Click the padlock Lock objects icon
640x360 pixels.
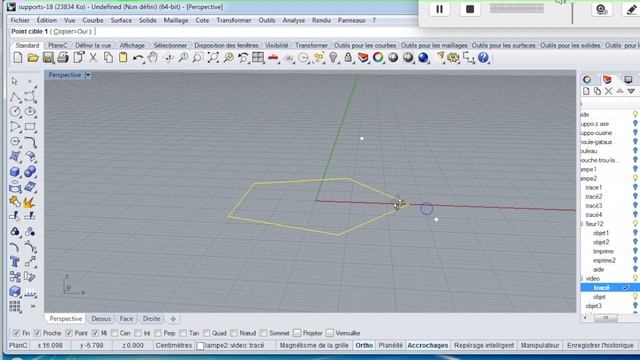click(348, 58)
